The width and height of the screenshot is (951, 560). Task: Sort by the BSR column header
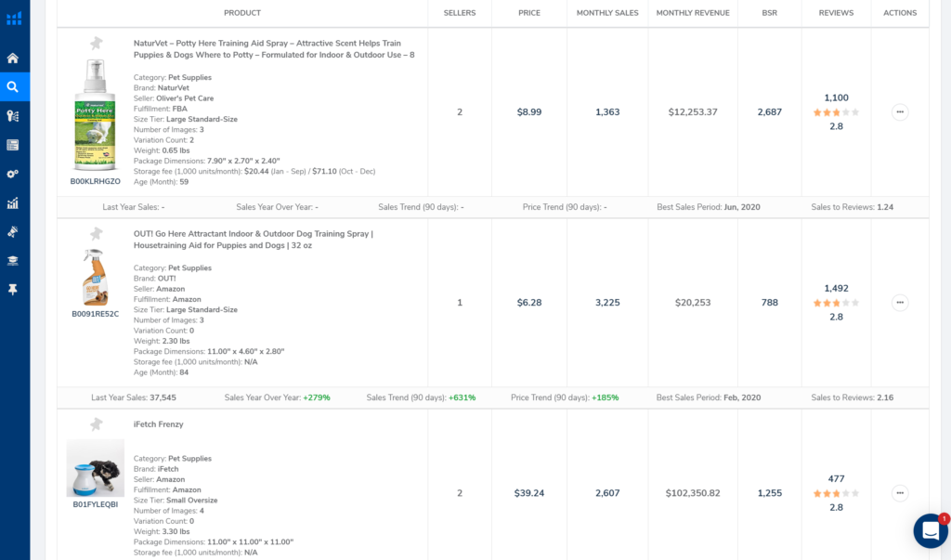point(769,13)
